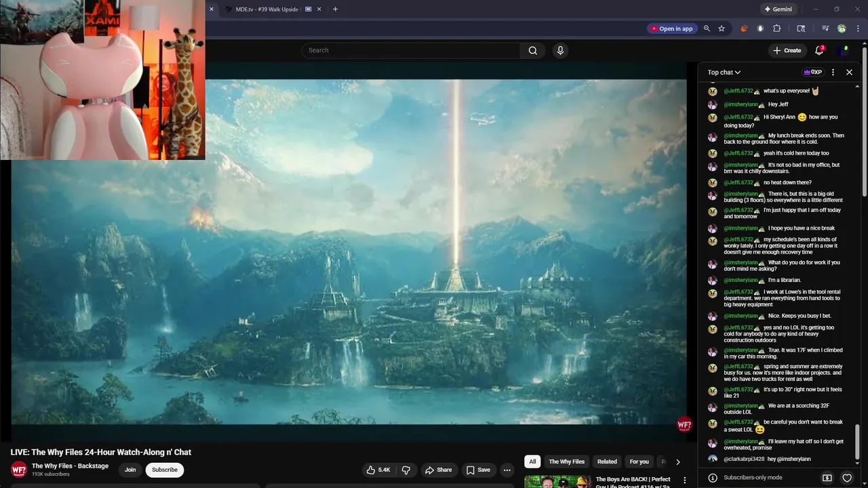Join The Why Files channel membership
Screen dimensions: 868x488
[130, 470]
